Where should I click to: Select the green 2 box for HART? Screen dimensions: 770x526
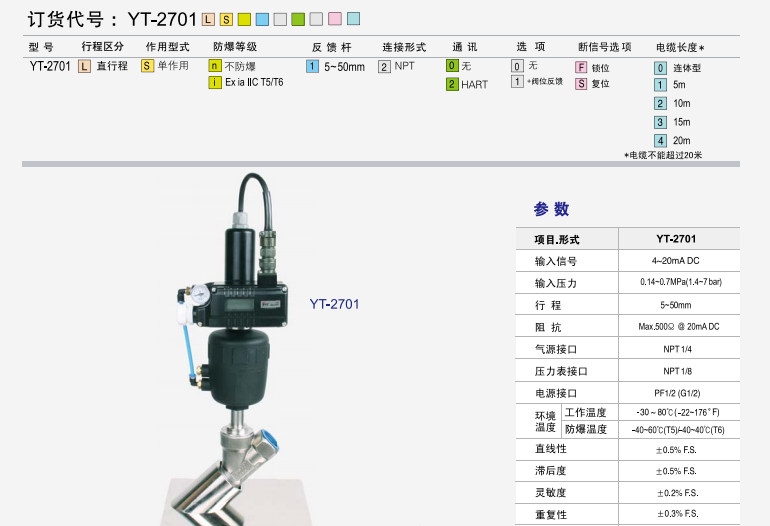[452, 84]
